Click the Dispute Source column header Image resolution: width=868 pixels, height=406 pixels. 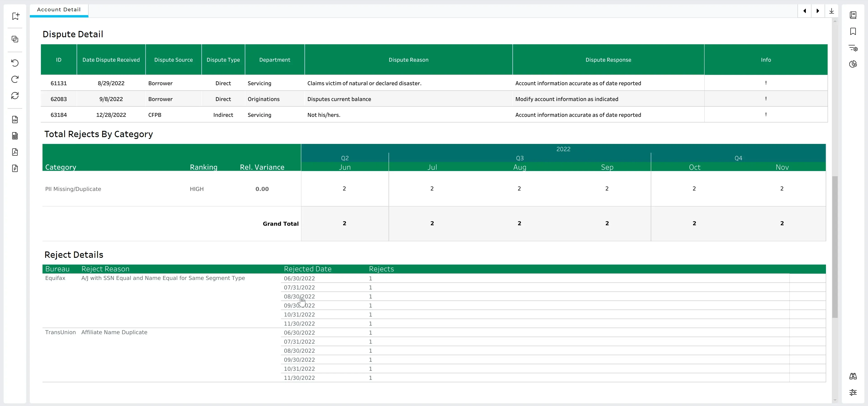tap(174, 60)
